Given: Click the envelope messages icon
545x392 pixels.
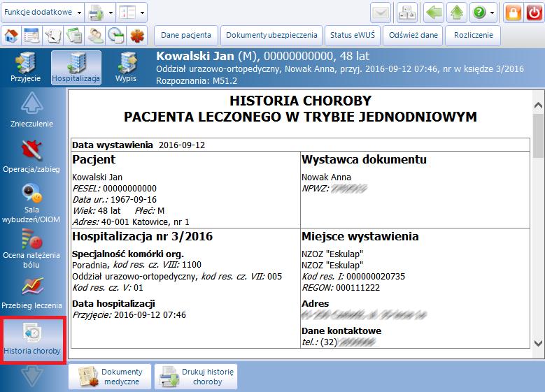Looking at the screenshot, I should [381, 13].
